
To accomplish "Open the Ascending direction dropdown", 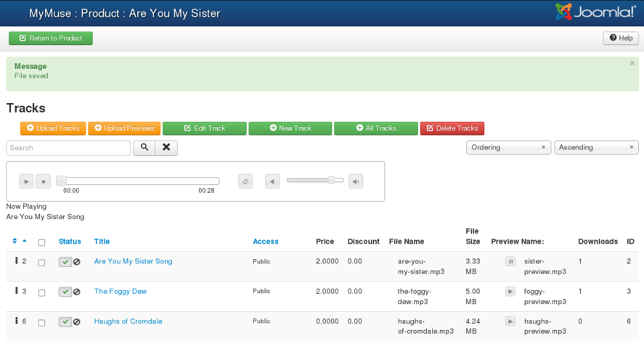I will pos(596,148).
